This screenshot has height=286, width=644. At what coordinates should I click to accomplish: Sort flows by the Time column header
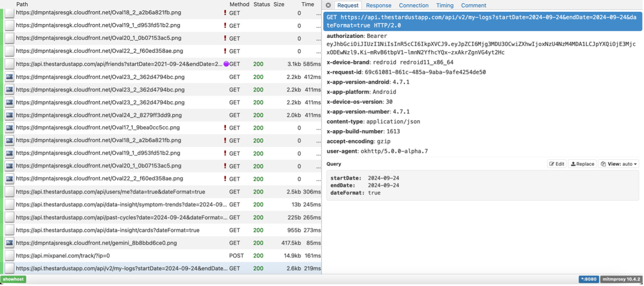tap(307, 4)
